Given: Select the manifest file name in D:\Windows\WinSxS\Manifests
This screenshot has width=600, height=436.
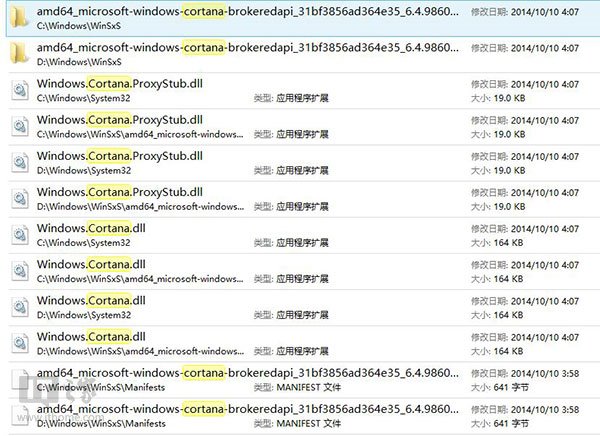Looking at the screenshot, I should (248, 409).
